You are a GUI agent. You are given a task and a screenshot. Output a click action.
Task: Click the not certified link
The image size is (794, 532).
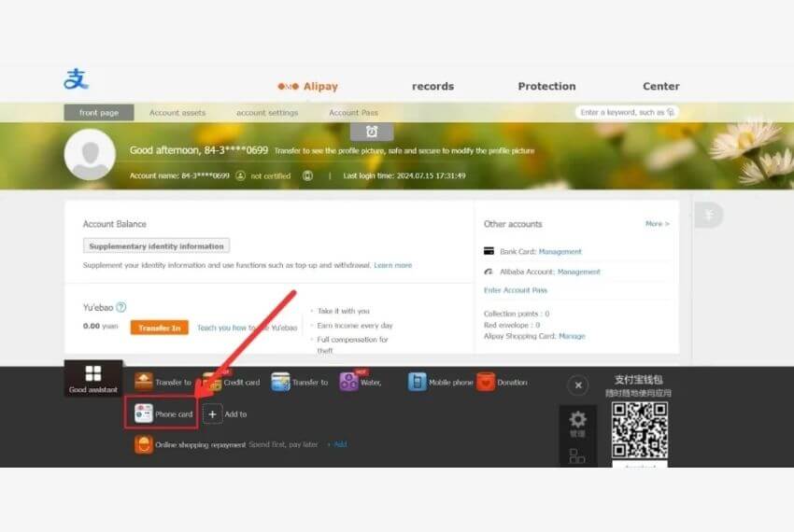(271, 176)
